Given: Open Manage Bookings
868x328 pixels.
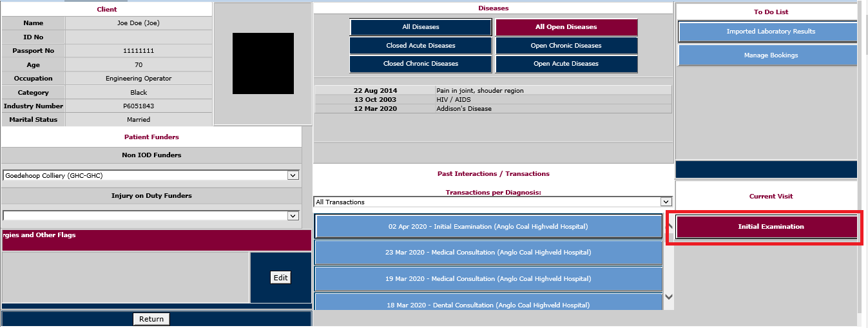Looking at the screenshot, I should tap(767, 55).
